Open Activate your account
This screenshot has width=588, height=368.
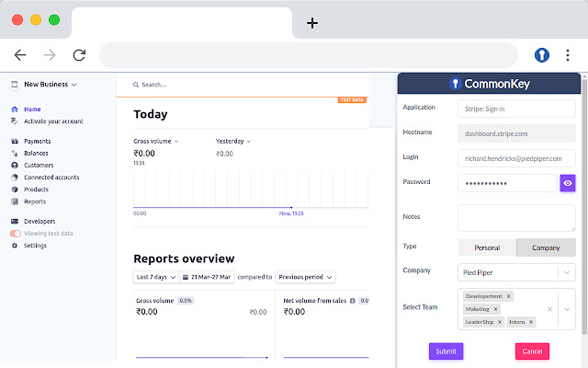[53, 121]
